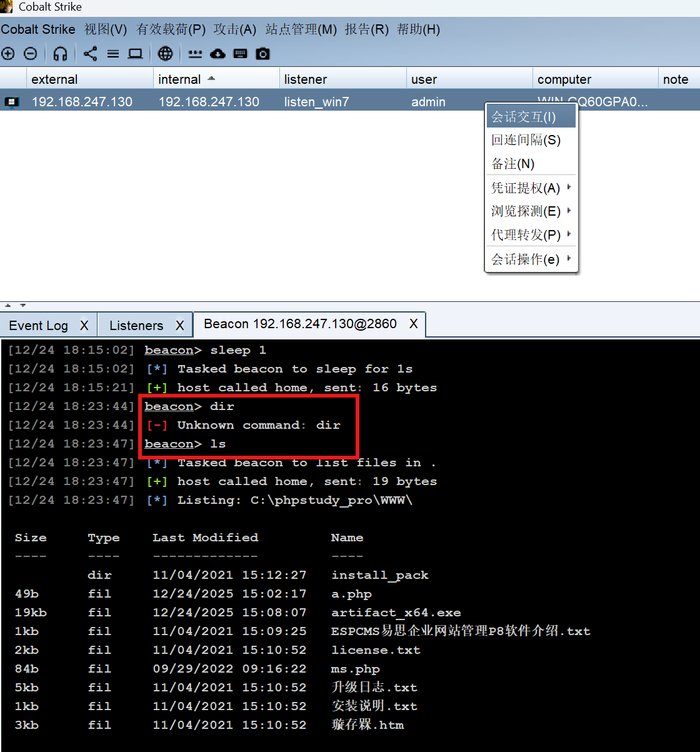Choose 会话交互(I) from context menu
The image size is (700, 752).
pyautogui.click(x=531, y=117)
